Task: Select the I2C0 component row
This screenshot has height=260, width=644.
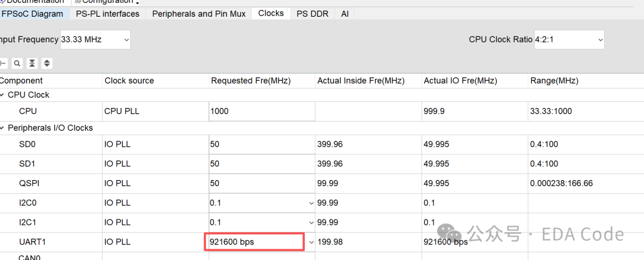Action: pos(29,203)
